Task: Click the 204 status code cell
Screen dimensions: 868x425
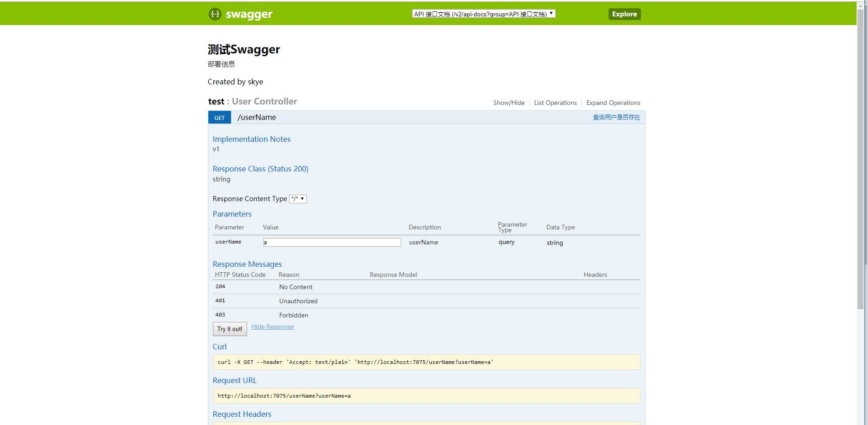Action: pyautogui.click(x=220, y=286)
